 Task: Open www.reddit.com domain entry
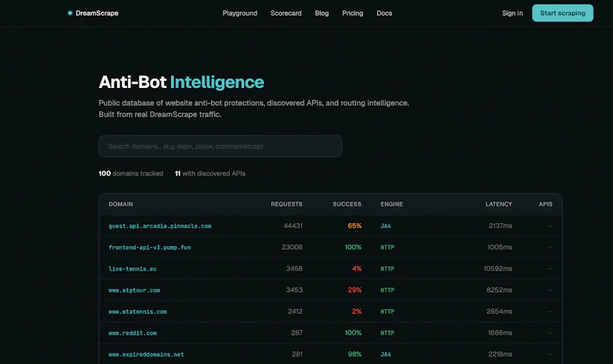point(133,333)
